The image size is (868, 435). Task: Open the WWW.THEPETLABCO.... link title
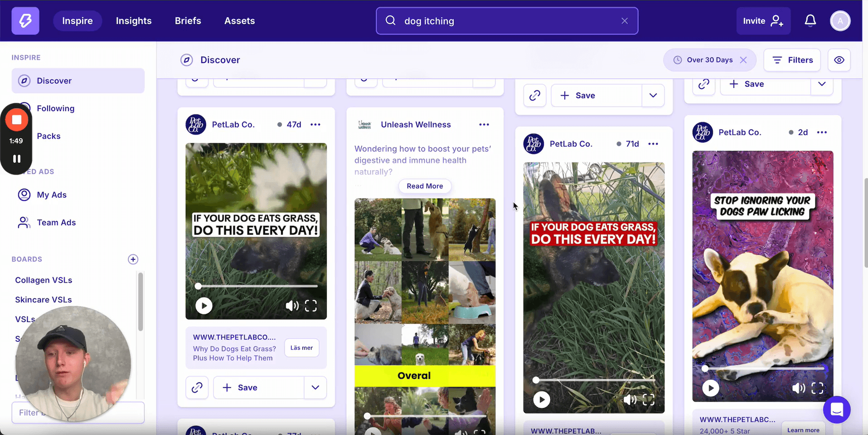(234, 337)
